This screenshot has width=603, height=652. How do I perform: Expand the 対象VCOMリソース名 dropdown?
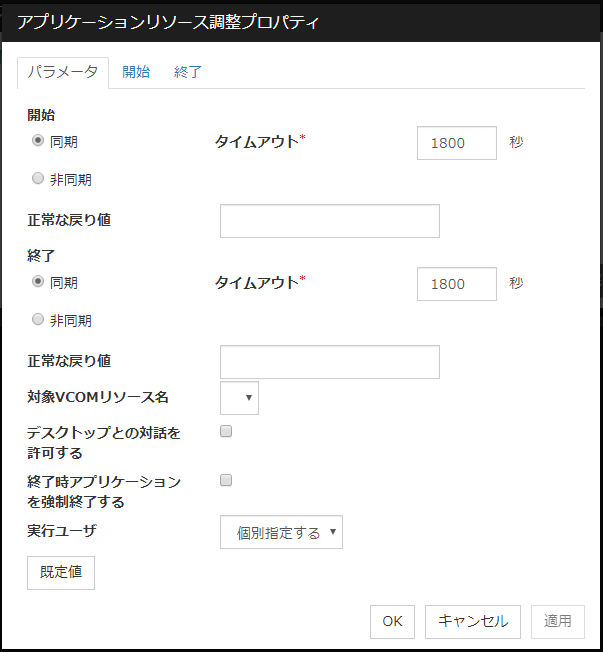pos(239,398)
